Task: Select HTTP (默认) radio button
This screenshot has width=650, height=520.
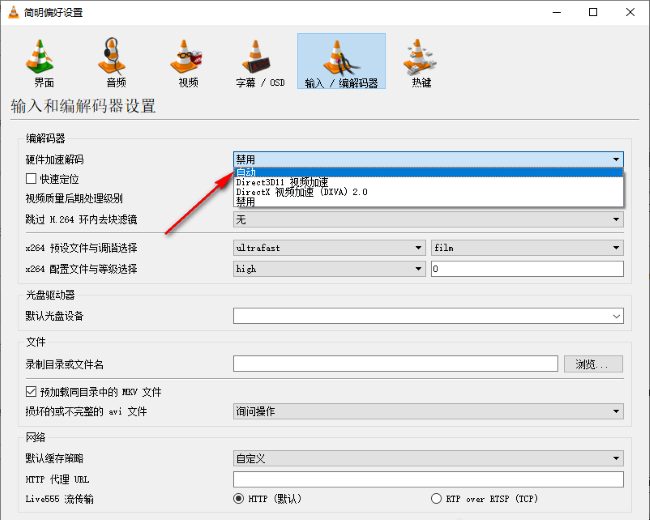Action: coord(239,498)
